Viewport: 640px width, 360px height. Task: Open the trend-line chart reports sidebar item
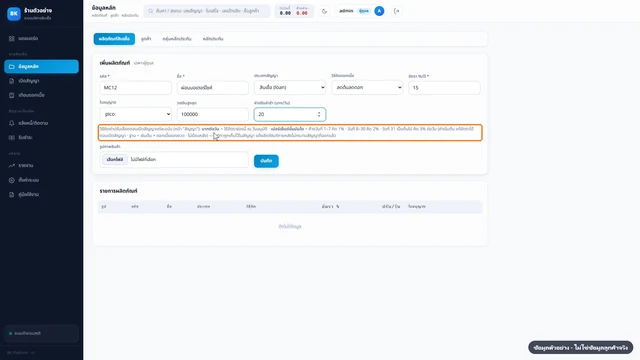pos(41,165)
